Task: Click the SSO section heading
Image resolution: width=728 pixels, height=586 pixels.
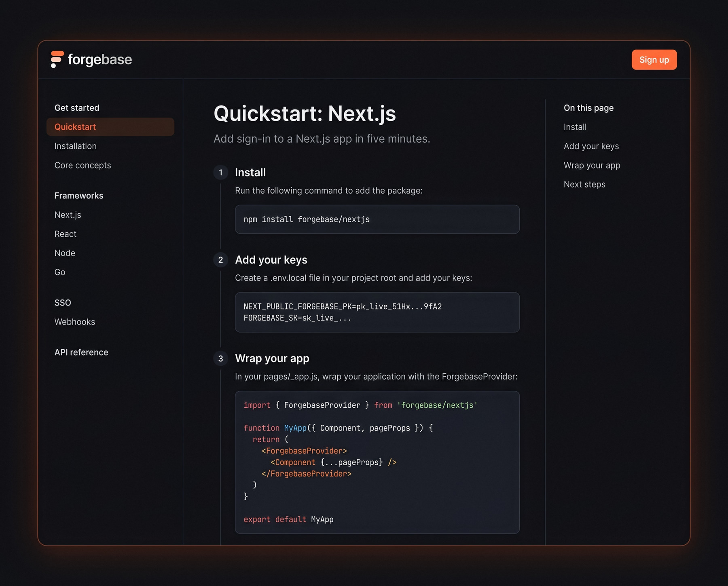Action: [63, 303]
